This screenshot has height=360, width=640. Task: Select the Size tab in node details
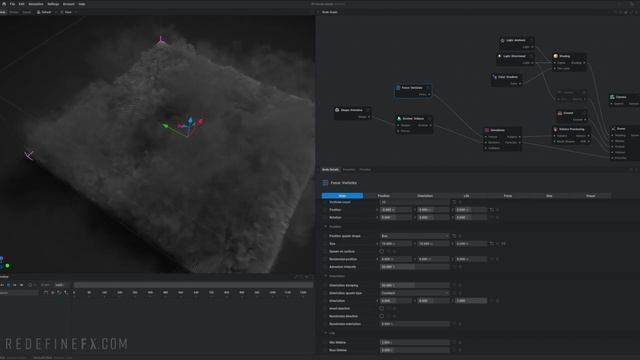[x=549, y=196]
